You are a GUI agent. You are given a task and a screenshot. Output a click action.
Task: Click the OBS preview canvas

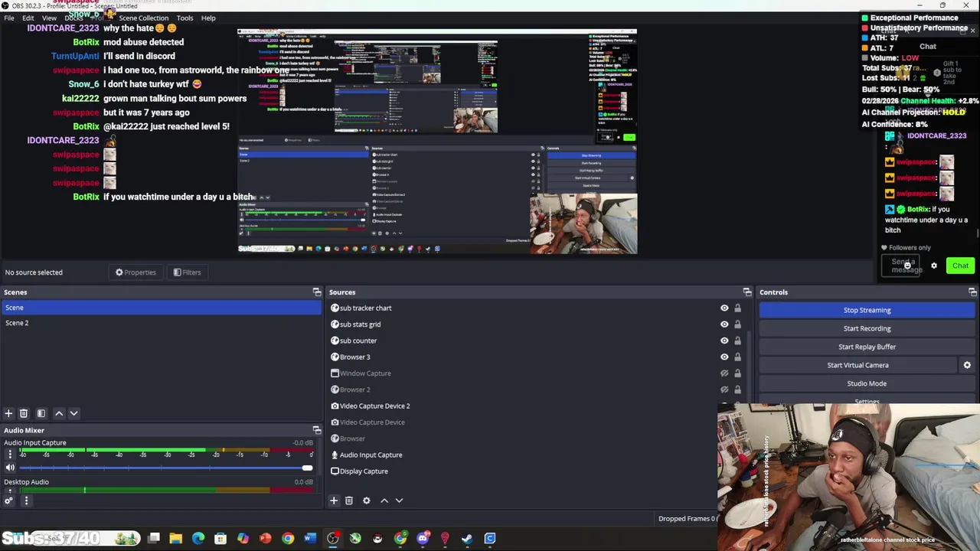click(x=437, y=142)
